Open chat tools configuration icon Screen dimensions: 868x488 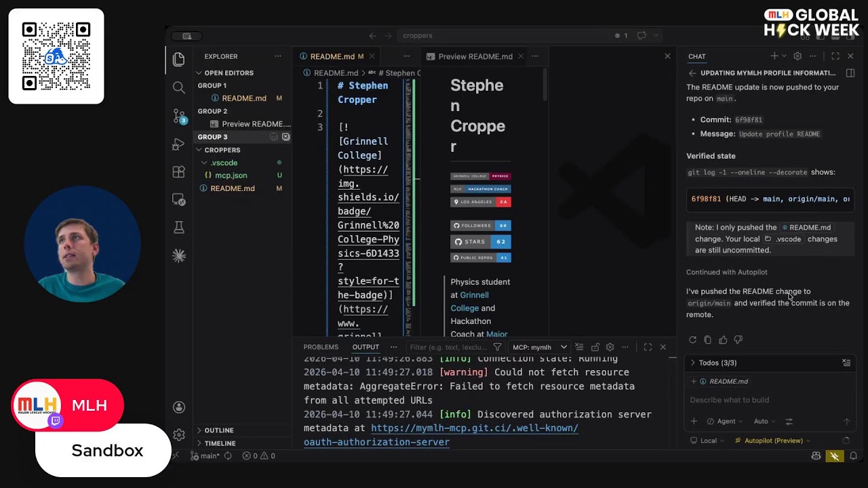click(789, 421)
